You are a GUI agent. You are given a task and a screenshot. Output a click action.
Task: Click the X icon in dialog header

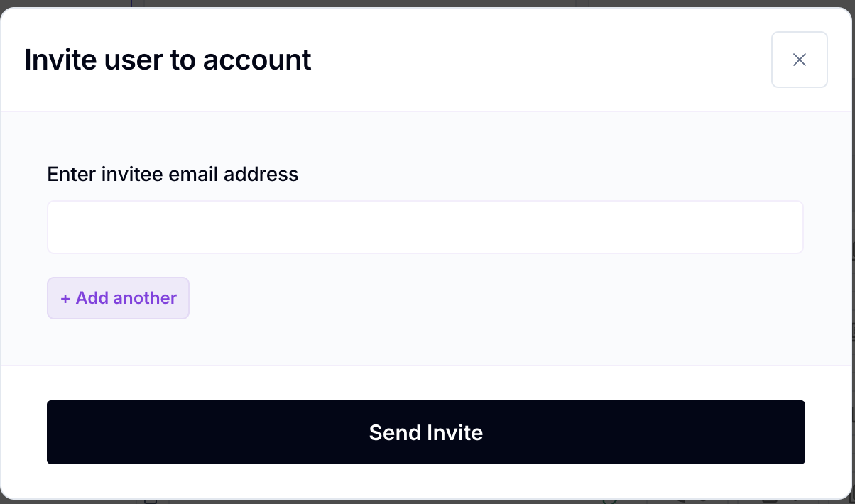tap(799, 60)
